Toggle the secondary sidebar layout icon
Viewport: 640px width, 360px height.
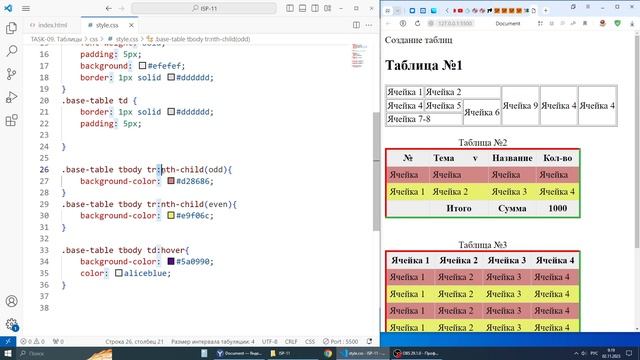(315, 8)
